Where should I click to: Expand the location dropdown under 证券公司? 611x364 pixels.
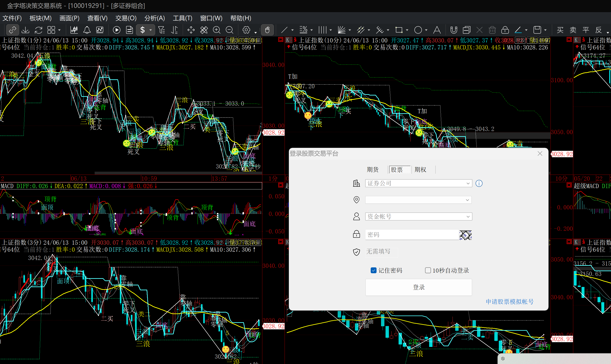419,200
